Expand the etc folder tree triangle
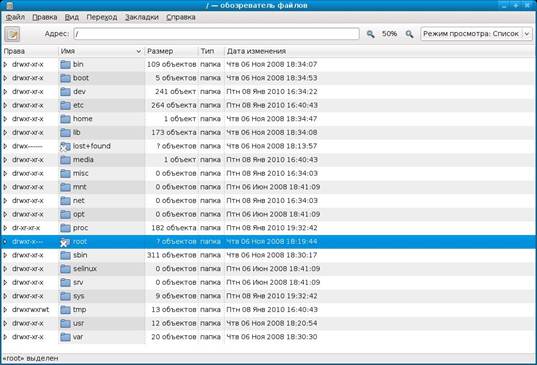The width and height of the screenshot is (537, 365). coord(5,105)
